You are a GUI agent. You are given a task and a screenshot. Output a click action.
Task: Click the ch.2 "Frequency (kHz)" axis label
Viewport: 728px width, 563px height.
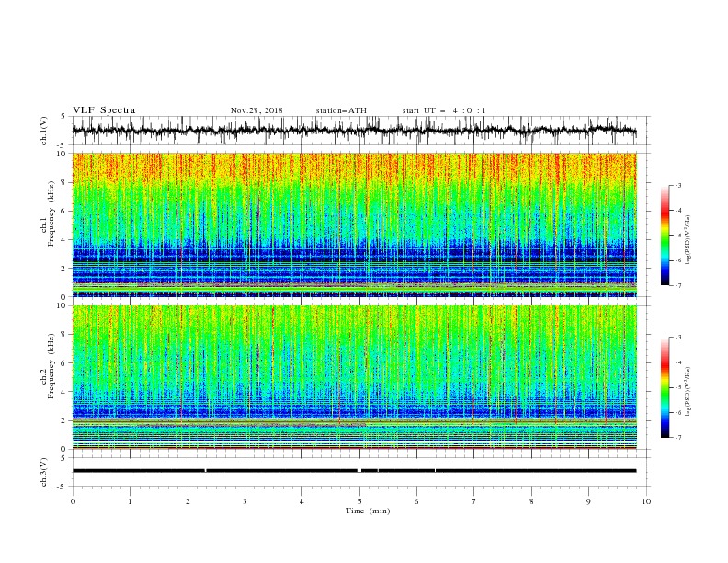click(51, 366)
